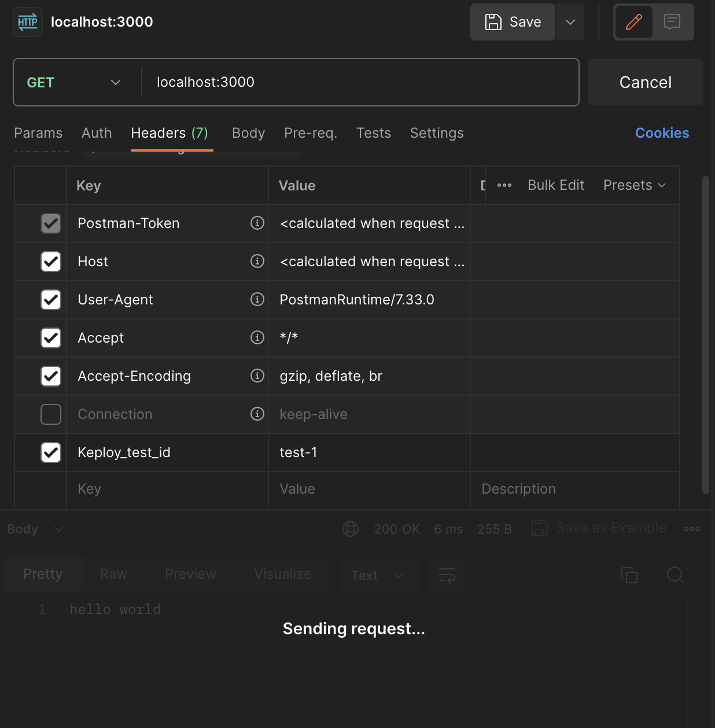The image size is (715, 728).
Task: Click the info icon beside User-Agent
Action: pyautogui.click(x=257, y=300)
